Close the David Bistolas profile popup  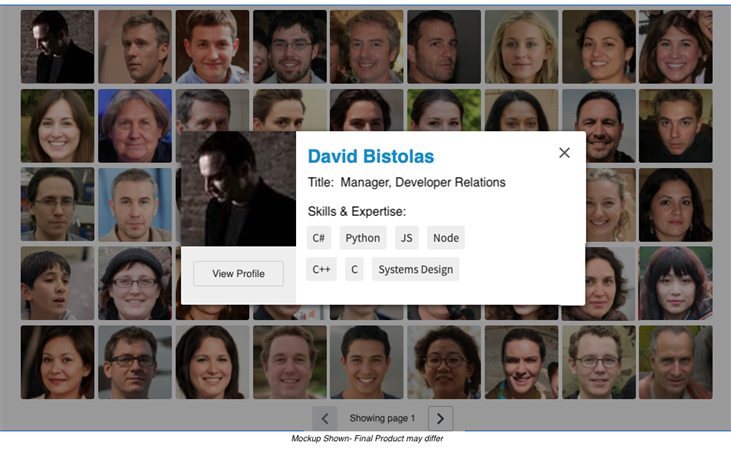pos(564,153)
